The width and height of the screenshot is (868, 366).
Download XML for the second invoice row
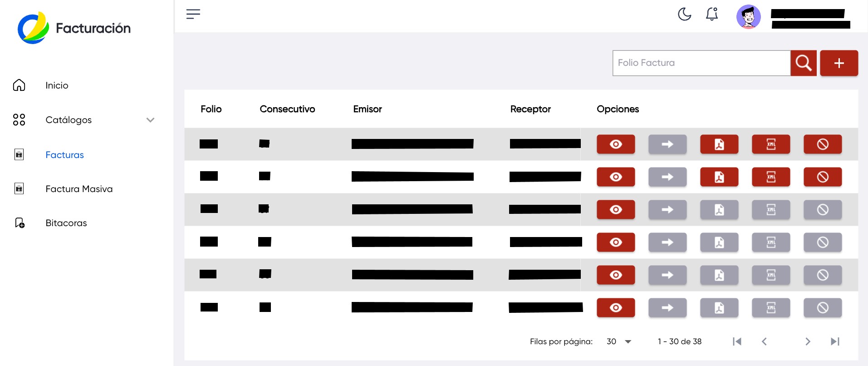coord(770,177)
